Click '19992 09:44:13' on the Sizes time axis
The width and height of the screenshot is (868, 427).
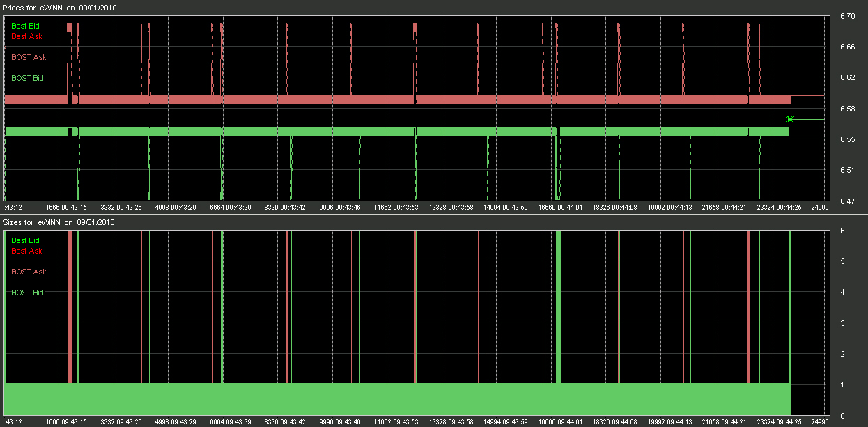(670, 422)
